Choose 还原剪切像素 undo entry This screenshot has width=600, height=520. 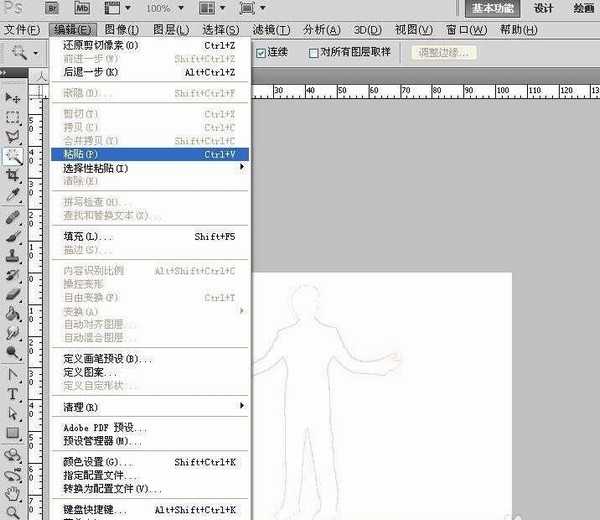point(150,45)
